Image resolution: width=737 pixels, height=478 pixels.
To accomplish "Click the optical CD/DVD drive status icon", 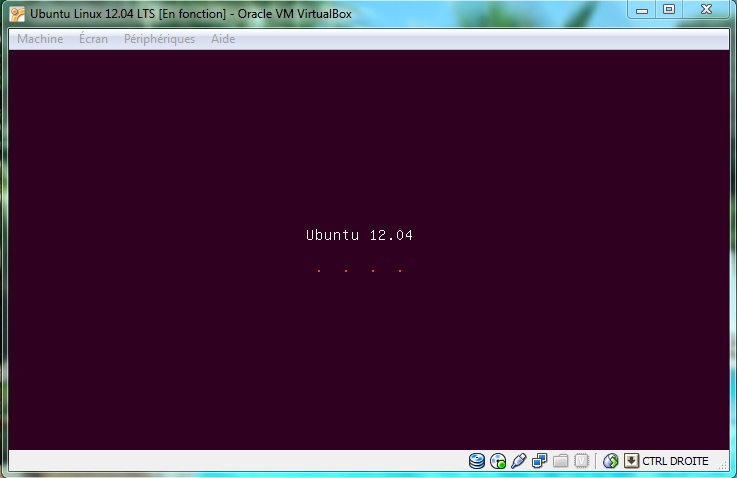I will coord(498,461).
